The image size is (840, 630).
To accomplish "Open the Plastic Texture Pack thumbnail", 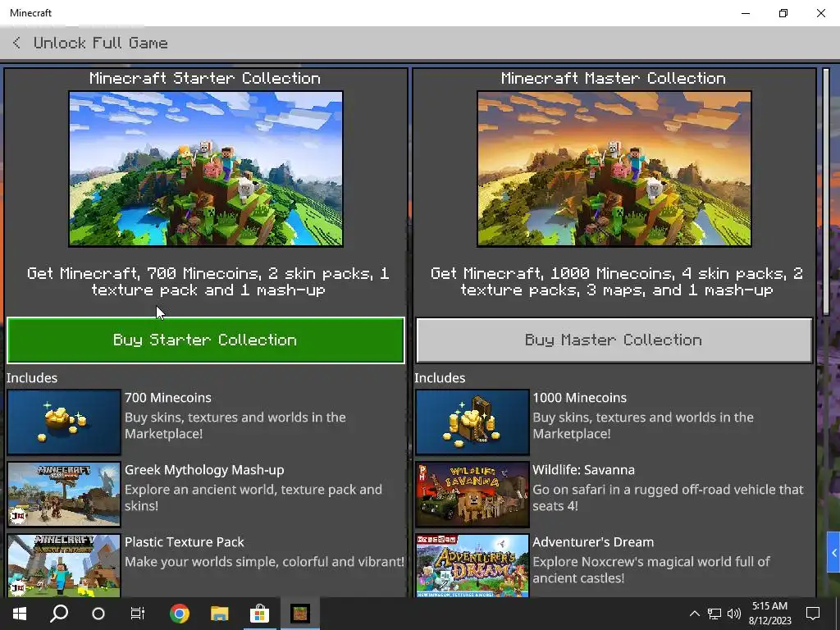I will point(64,565).
